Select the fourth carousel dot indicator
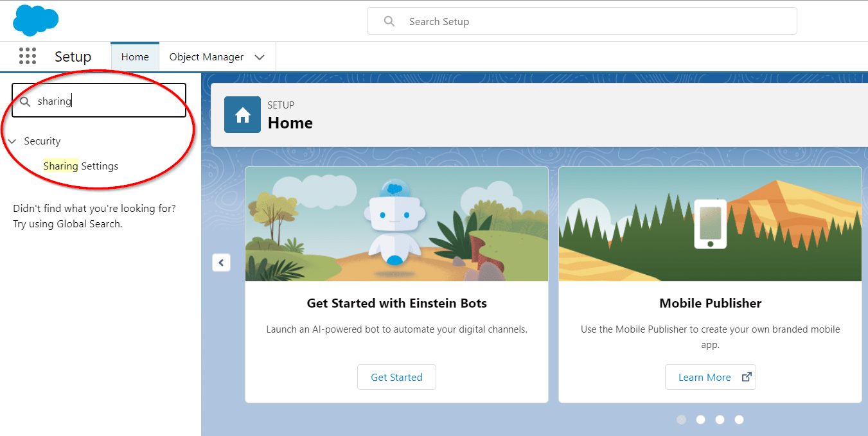The width and height of the screenshot is (868, 436). coord(739,419)
